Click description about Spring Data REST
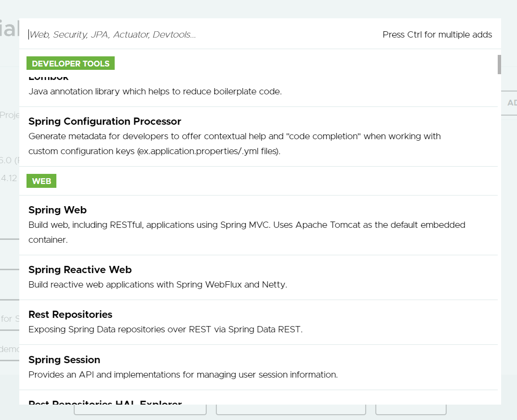This screenshot has height=420, width=517. point(165,329)
